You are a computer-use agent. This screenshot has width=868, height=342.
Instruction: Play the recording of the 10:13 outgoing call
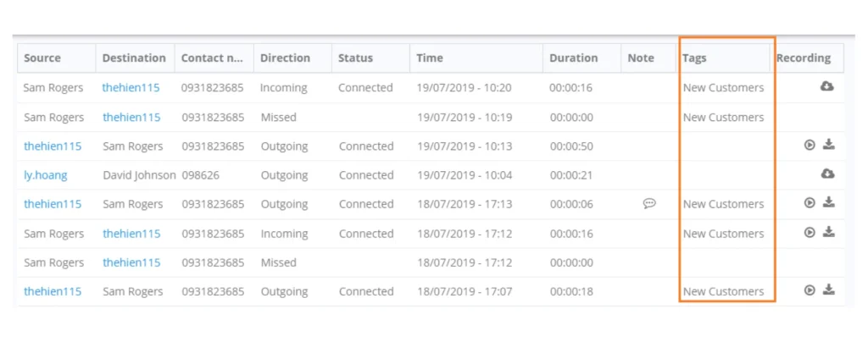810,146
